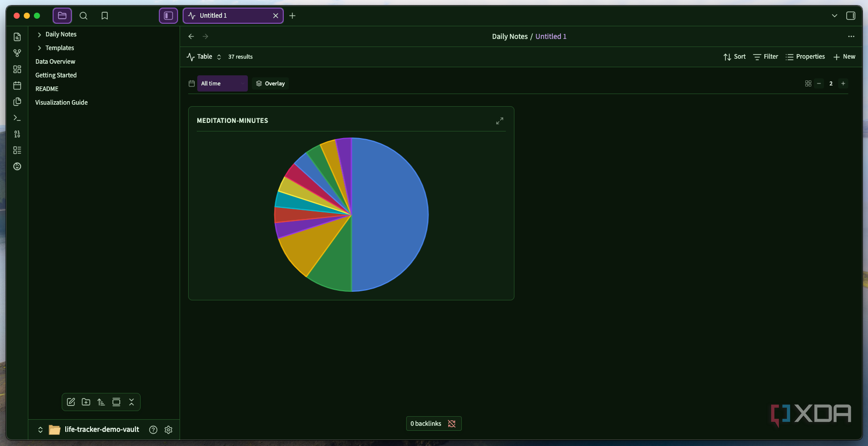
Task: Open the tab list dropdown chevron
Action: coord(835,16)
